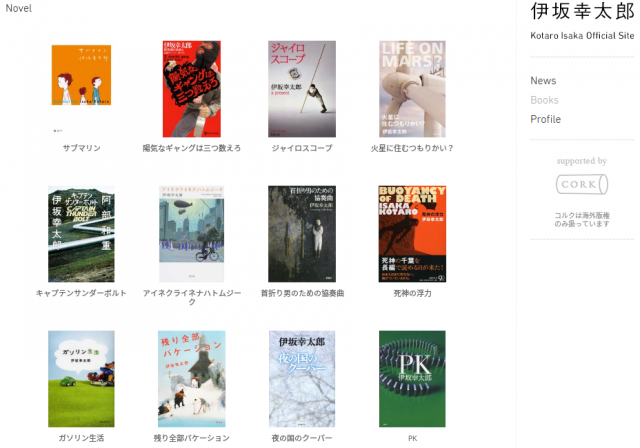Click the supported by label
640x448 pixels.
[582, 161]
